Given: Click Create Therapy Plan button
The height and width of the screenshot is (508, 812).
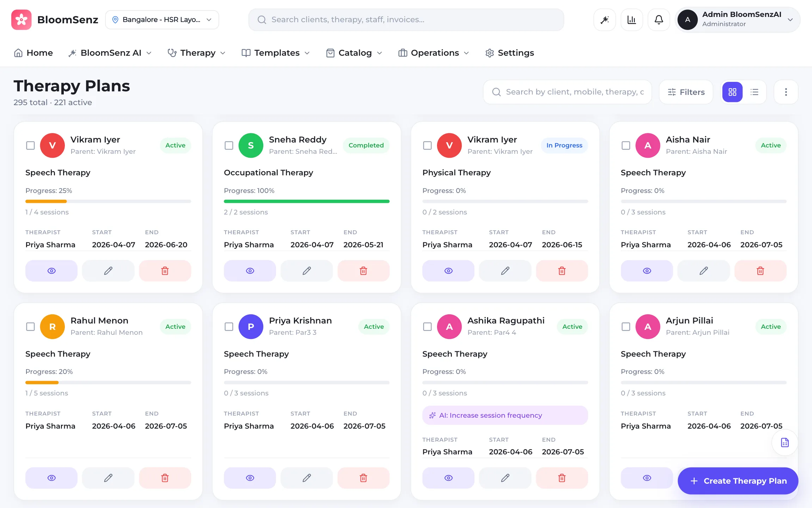Looking at the screenshot, I should point(738,481).
